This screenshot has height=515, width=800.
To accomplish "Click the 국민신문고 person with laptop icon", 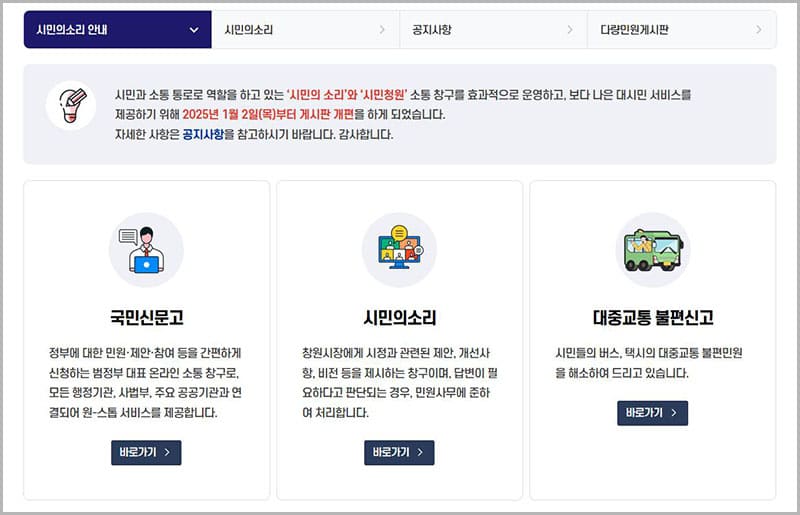I will pyautogui.click(x=146, y=250).
